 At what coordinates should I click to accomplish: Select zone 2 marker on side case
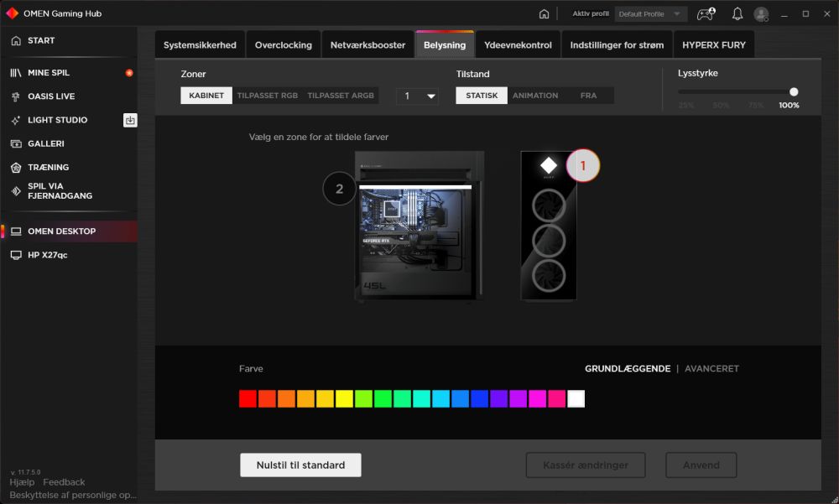339,189
